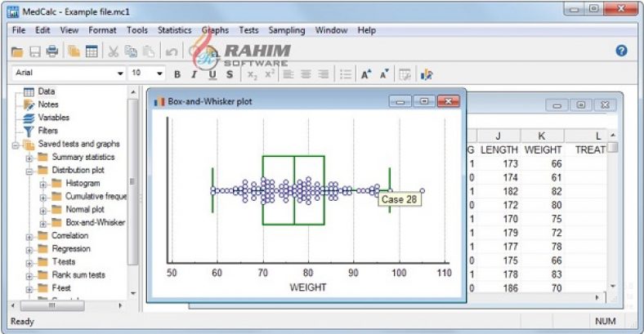Select the Box-and-Whisker folder in tree
The image size is (644, 334).
pyautogui.click(x=96, y=222)
